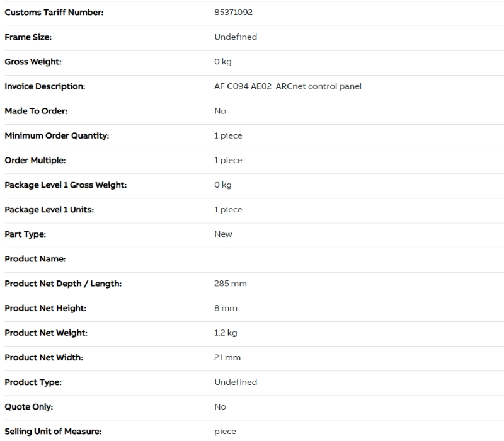The width and height of the screenshot is (504, 441).
Task: Click the Product Name label
Action: tap(35, 259)
